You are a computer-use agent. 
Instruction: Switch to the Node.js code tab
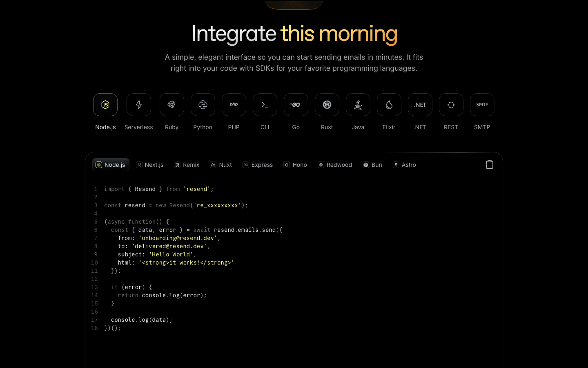click(111, 165)
